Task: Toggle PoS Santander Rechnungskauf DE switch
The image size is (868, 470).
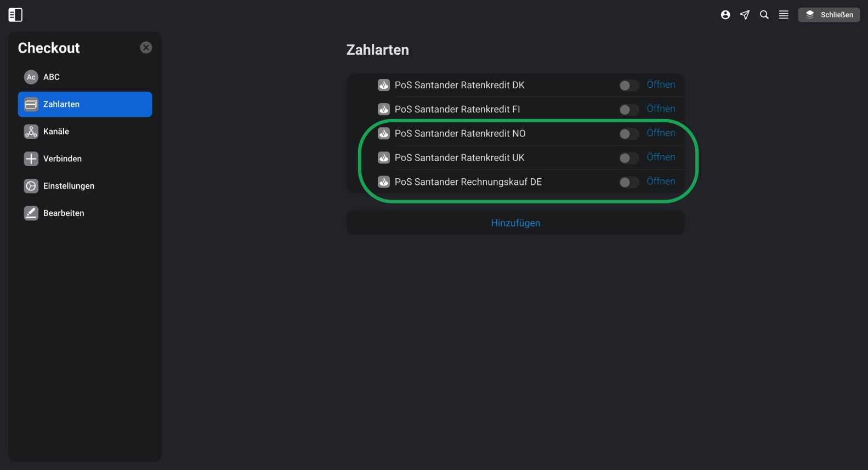Action: pyautogui.click(x=629, y=182)
